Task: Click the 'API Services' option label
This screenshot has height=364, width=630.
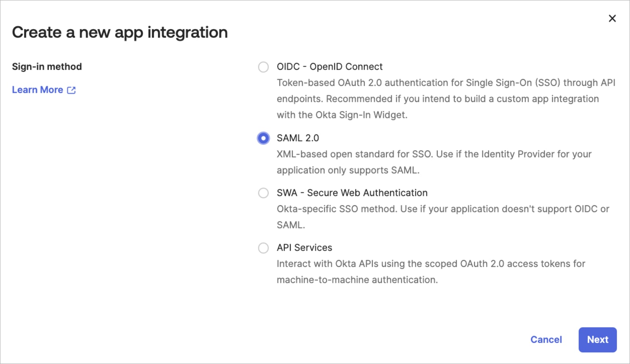Action: tap(304, 248)
